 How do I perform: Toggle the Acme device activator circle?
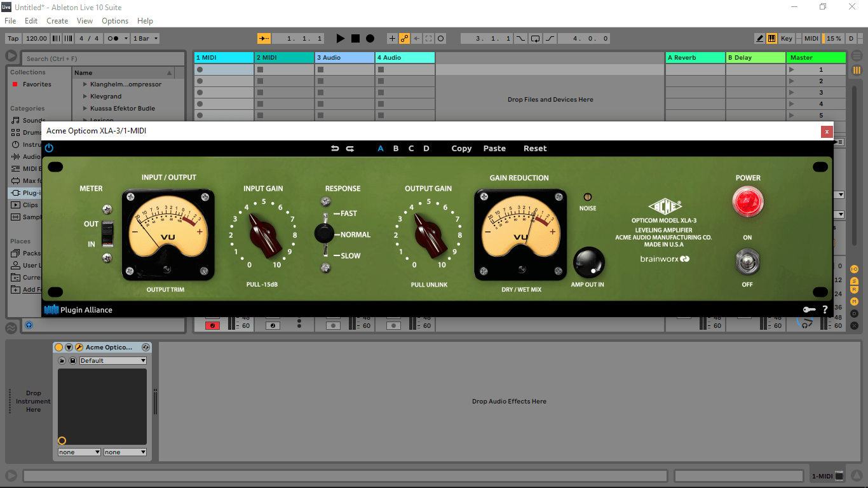click(59, 348)
